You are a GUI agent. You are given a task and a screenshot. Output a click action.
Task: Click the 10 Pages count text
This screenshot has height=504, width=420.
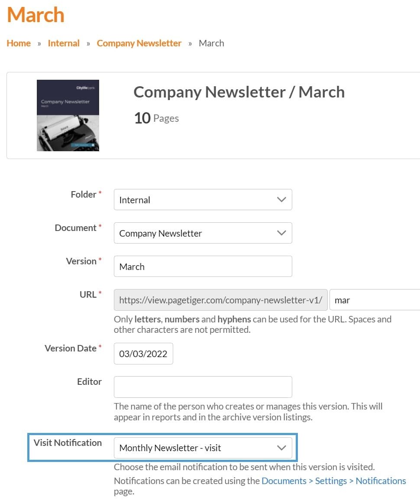156,118
